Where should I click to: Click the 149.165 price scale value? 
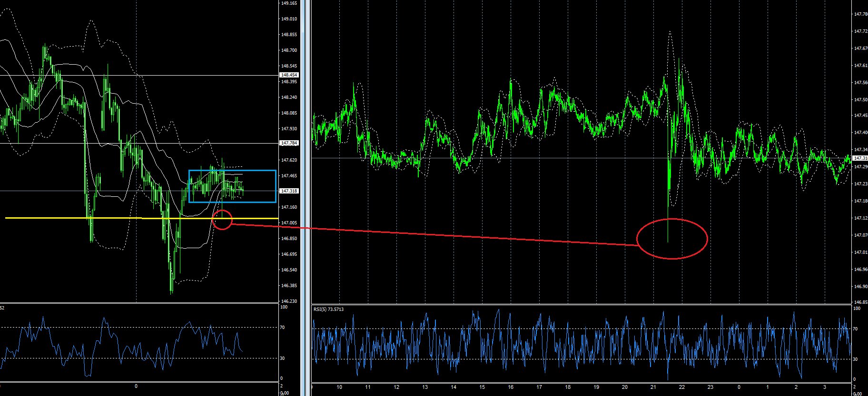tap(289, 3)
